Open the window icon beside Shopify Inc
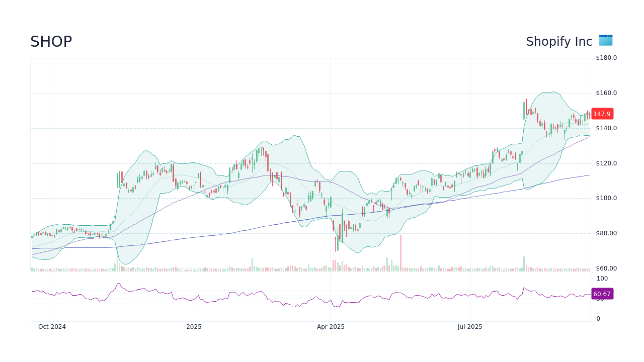 tap(605, 41)
